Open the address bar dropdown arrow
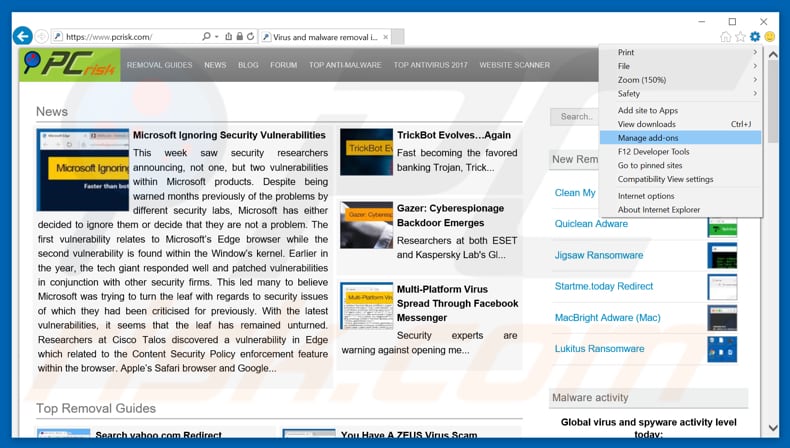 click(217, 36)
